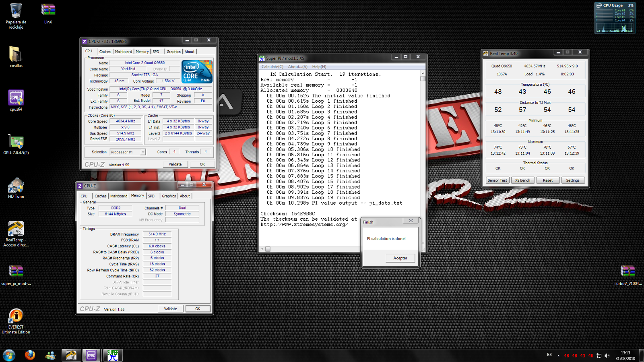Open About tab in top CPU-Z window
The height and width of the screenshot is (362, 644).
190,52
